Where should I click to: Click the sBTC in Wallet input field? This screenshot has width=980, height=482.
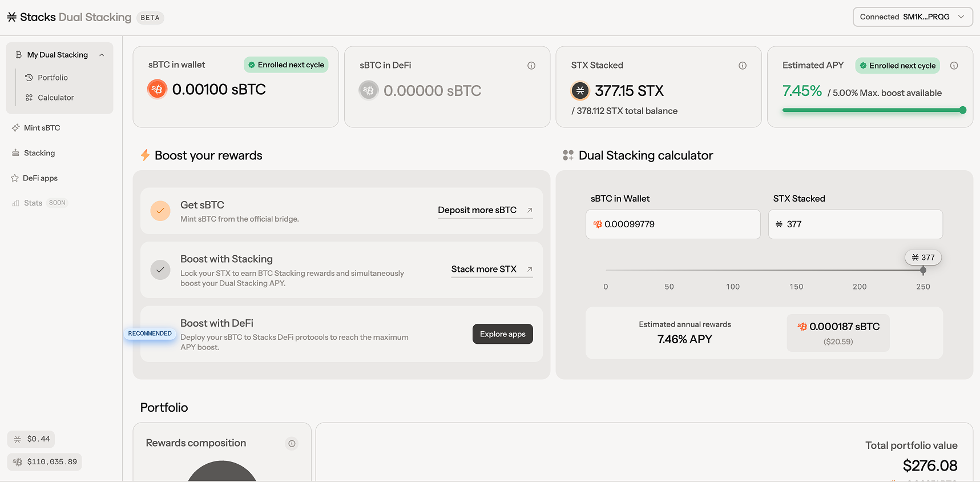click(673, 224)
